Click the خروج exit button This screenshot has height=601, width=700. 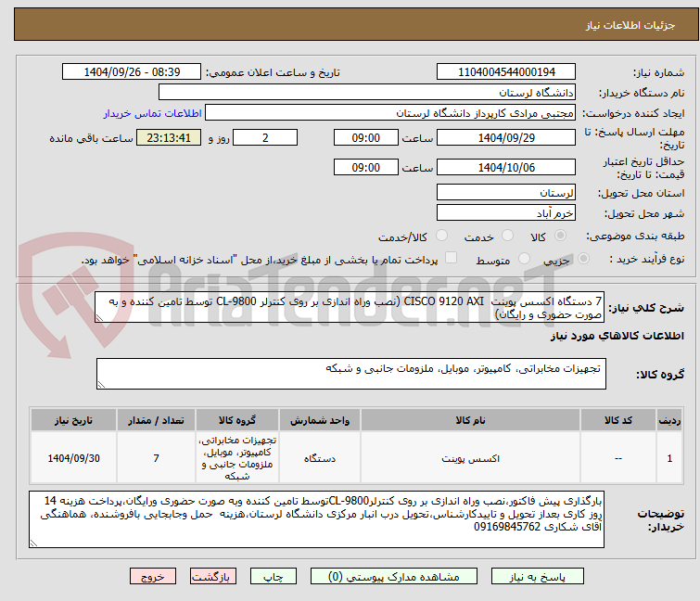pos(153,577)
